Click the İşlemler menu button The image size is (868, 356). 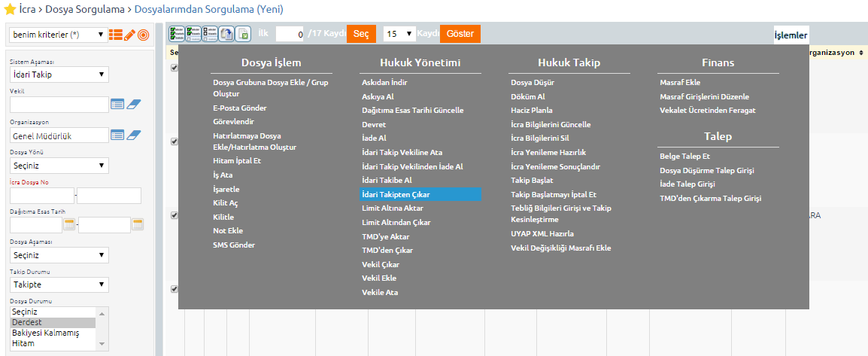click(x=791, y=35)
